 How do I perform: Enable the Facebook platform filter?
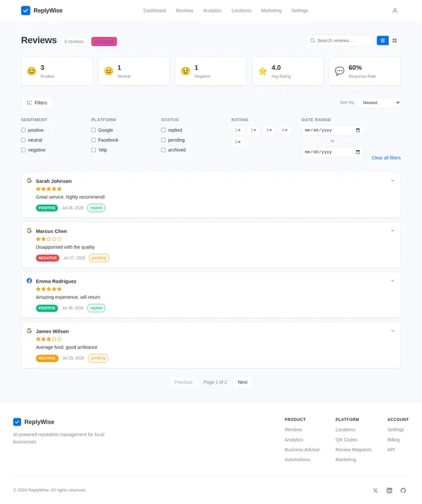[93, 140]
